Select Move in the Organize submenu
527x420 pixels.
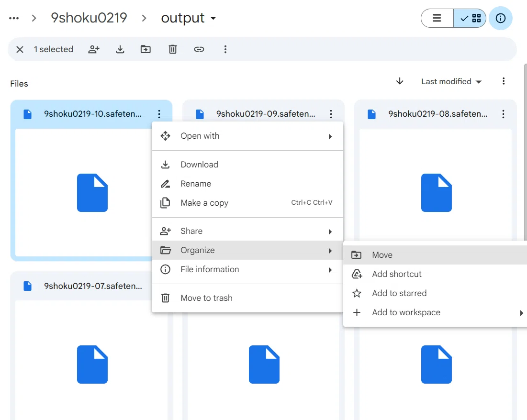(435, 255)
